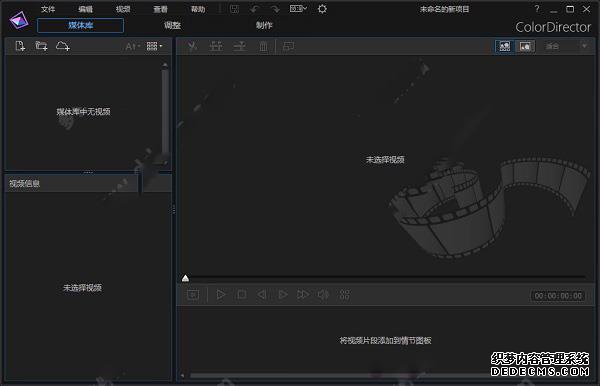Click the preview seek bar track

[386, 277]
